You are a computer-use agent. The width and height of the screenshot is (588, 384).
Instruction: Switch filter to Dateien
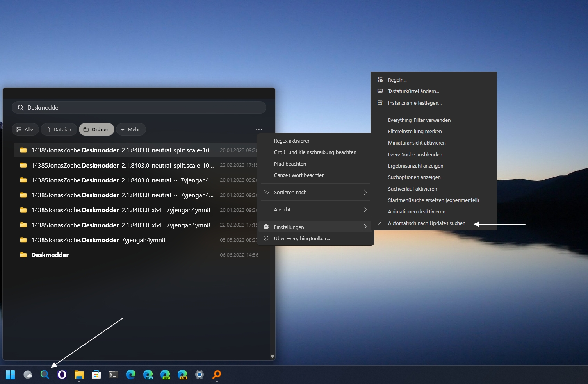pos(59,130)
